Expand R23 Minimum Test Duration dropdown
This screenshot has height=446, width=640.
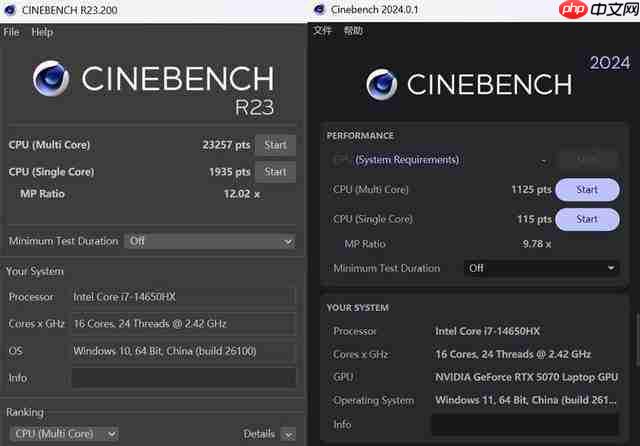tap(209, 241)
